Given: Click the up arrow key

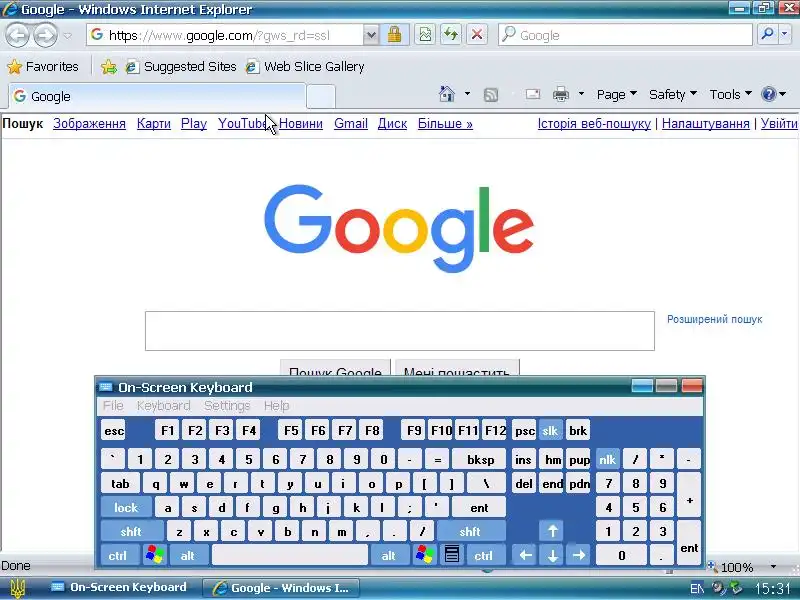Looking at the screenshot, I should pos(553,532).
